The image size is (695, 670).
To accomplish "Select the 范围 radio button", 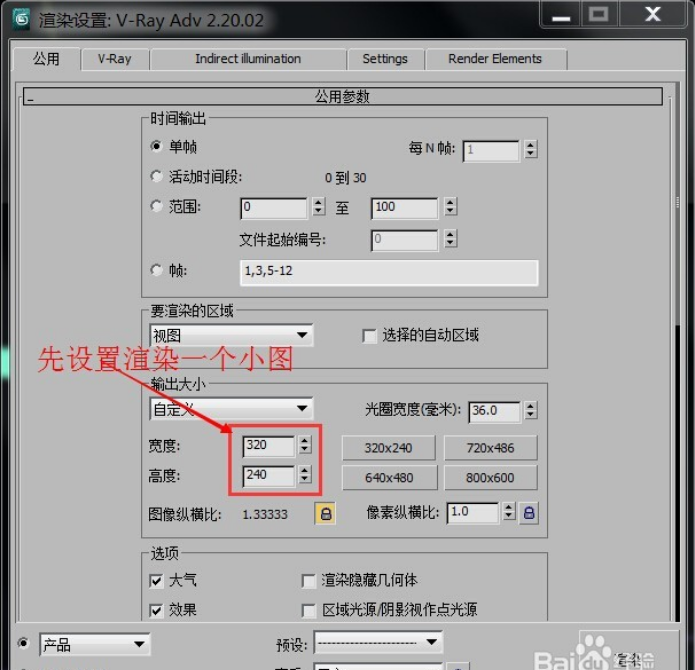I will (156, 206).
